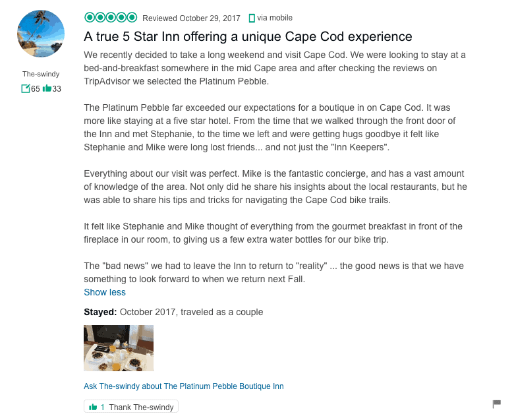Viewport: 514px width, 420px height.
Task: Click the mobile phone icon
Action: point(252,18)
